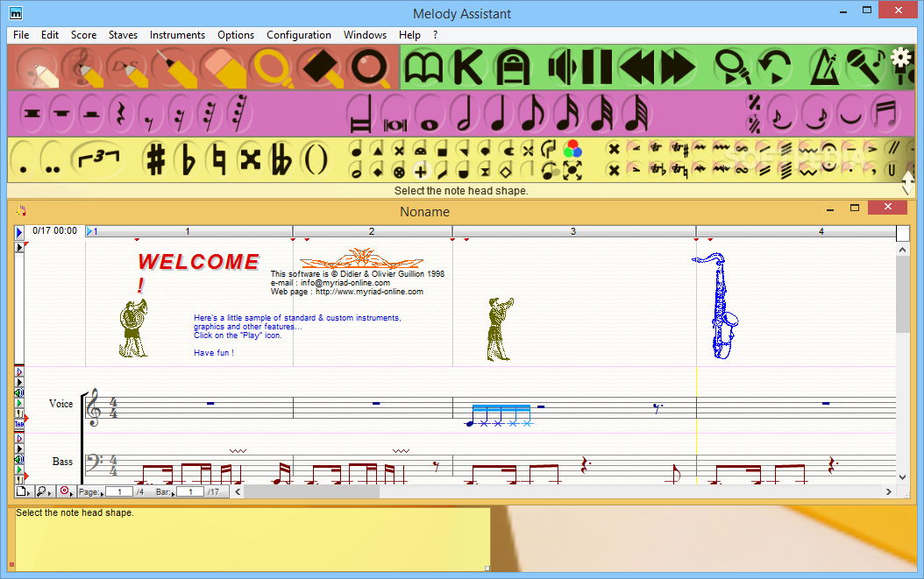Viewport: 924px width, 579px height.
Task: Open the Staves menu
Action: coord(123,35)
